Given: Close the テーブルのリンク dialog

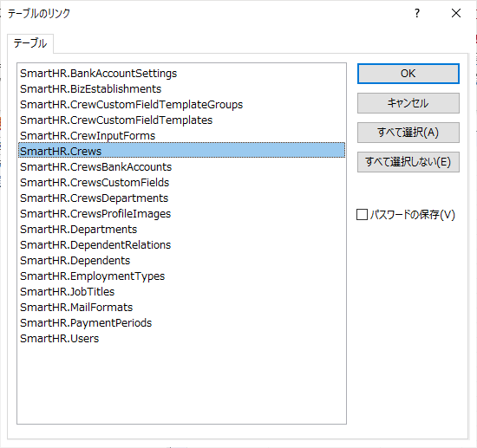Looking at the screenshot, I should pos(456,13).
